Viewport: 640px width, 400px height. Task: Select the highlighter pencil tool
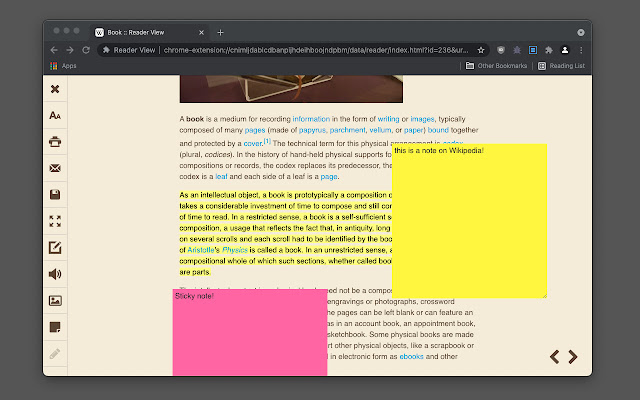55,353
